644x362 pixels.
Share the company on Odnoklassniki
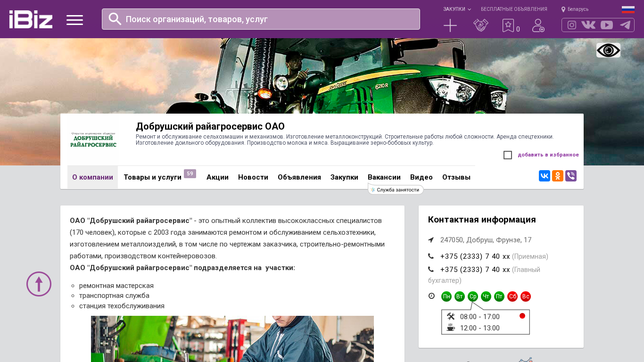pyautogui.click(x=558, y=176)
